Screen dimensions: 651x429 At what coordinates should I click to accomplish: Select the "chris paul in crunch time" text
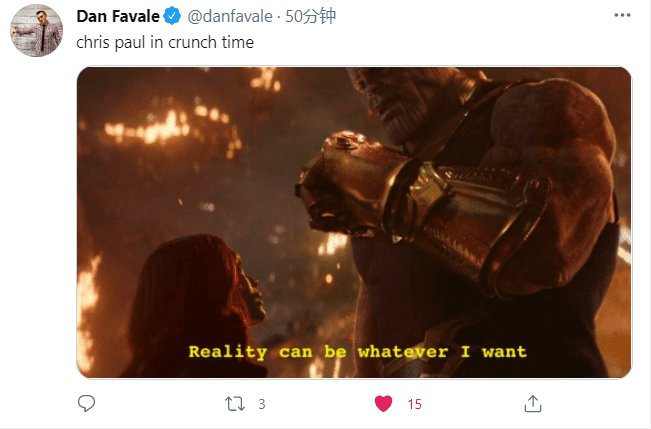tap(165, 42)
